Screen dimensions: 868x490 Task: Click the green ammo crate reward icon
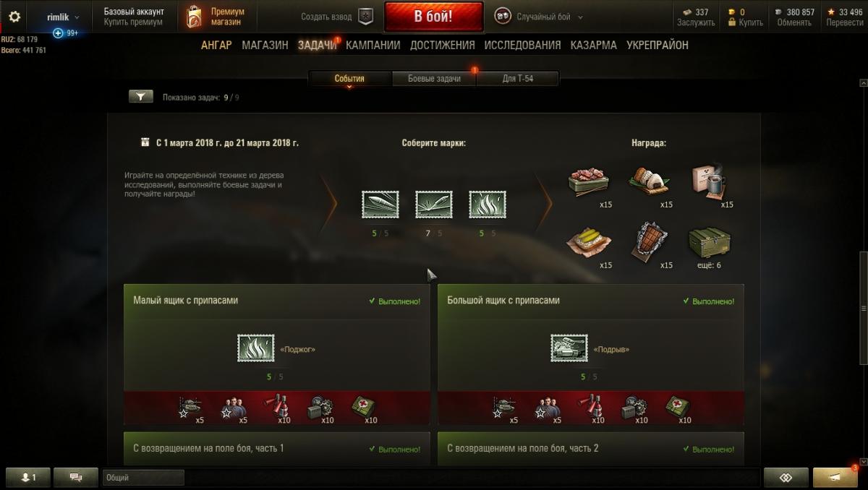click(x=708, y=243)
